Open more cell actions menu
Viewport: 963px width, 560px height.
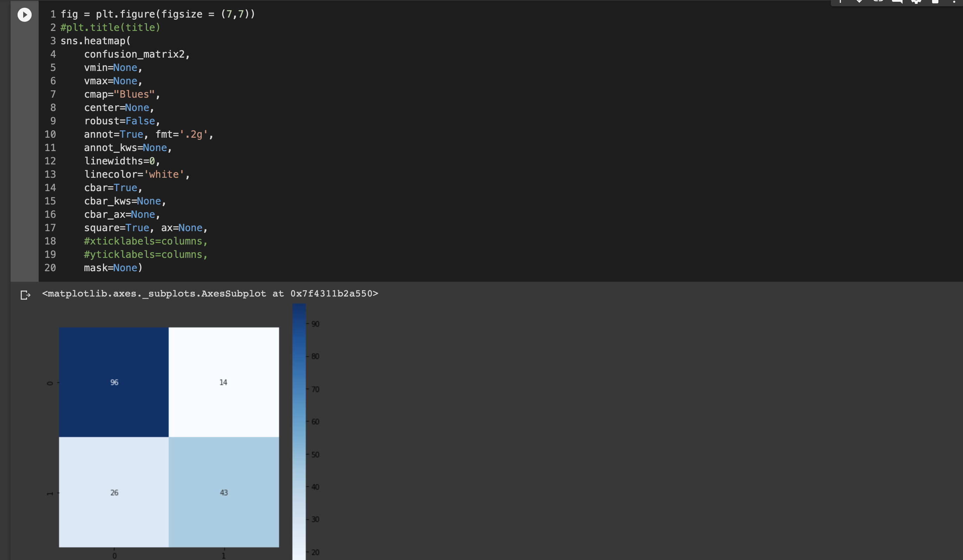coord(954,1)
